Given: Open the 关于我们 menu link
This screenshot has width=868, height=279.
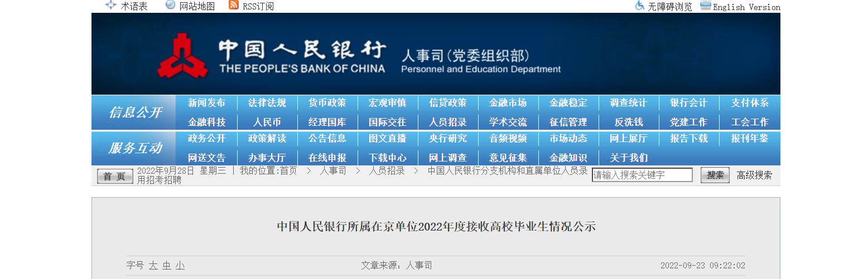Looking at the screenshot, I should tap(629, 158).
